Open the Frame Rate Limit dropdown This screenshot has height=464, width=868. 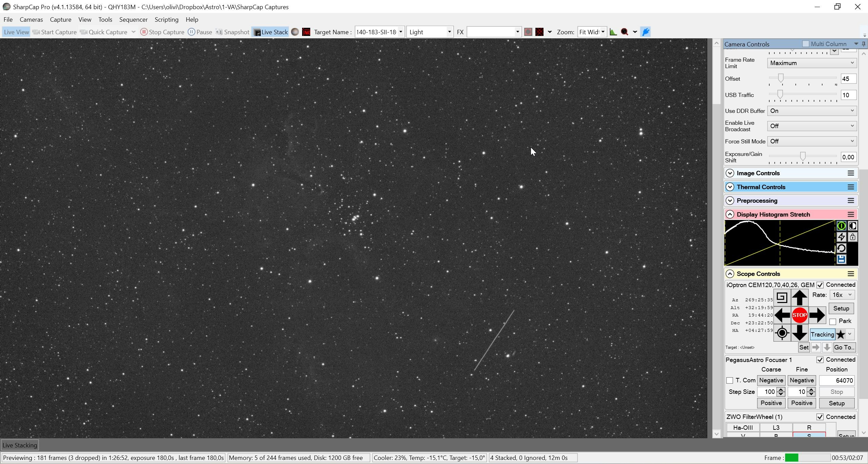point(812,63)
